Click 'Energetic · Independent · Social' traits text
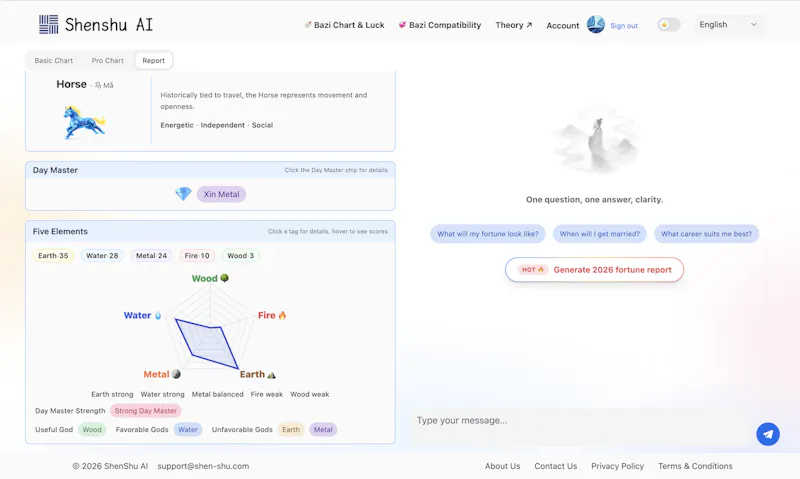Screen dimensions: 800x479 click(216, 125)
